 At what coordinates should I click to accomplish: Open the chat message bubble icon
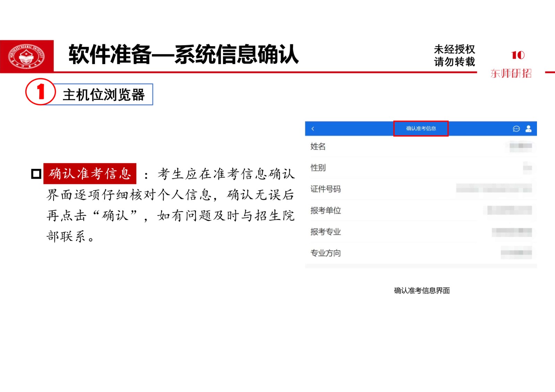click(x=516, y=129)
